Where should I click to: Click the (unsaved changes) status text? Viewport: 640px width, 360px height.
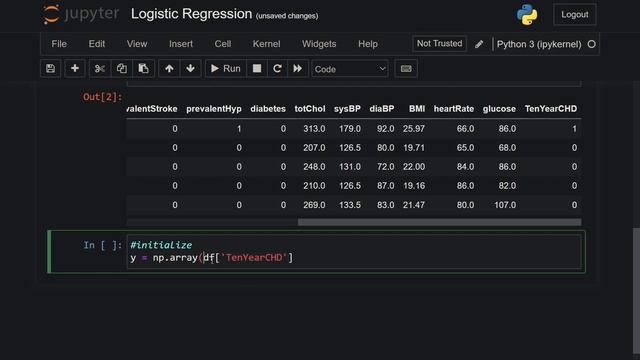[x=287, y=16]
